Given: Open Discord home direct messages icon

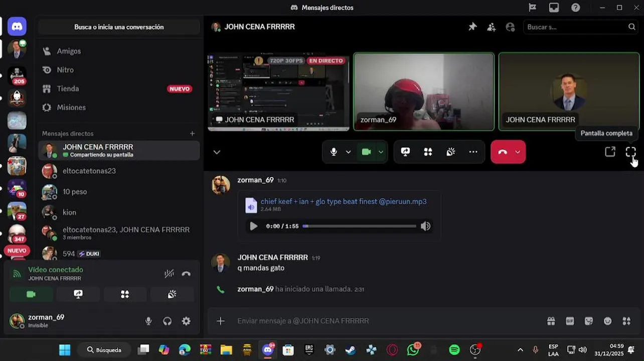Looking at the screenshot, I should [17, 26].
